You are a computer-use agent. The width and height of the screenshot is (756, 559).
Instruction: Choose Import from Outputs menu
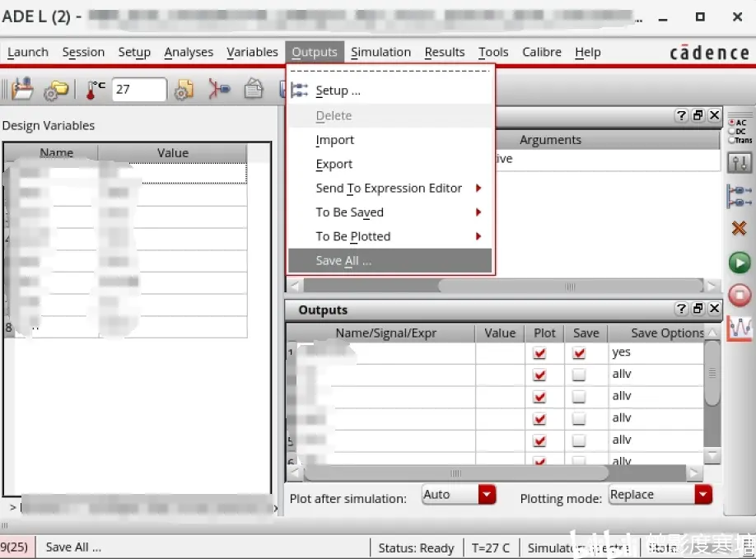390,140
